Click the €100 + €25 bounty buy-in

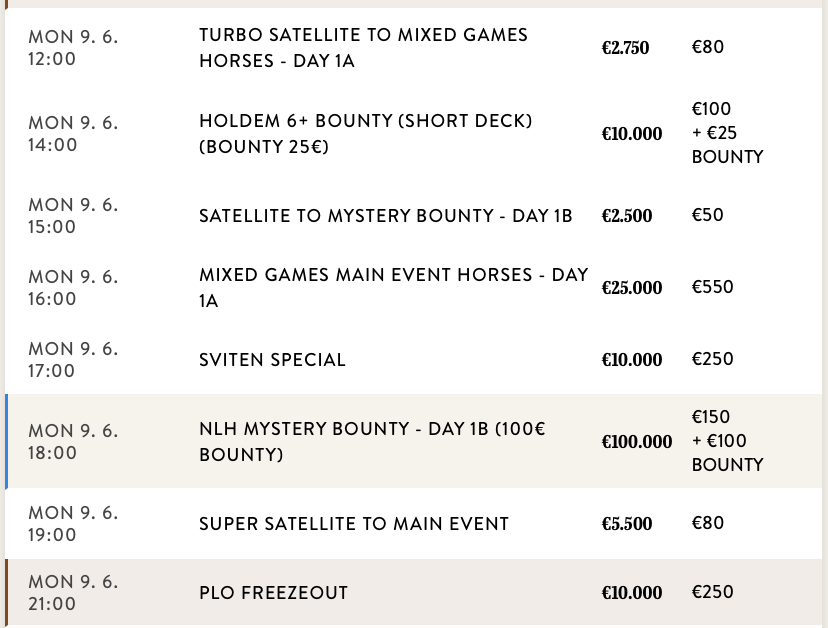[x=727, y=133]
